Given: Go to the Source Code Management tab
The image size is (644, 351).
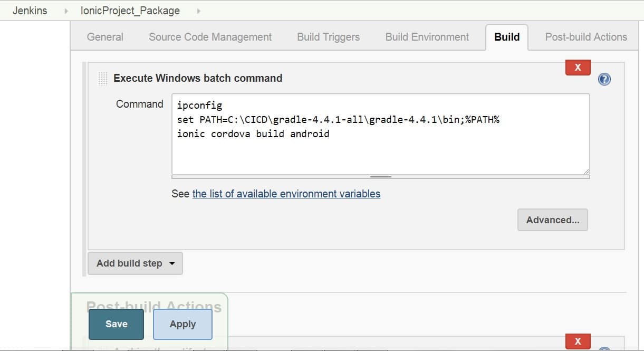Looking at the screenshot, I should click(x=210, y=37).
